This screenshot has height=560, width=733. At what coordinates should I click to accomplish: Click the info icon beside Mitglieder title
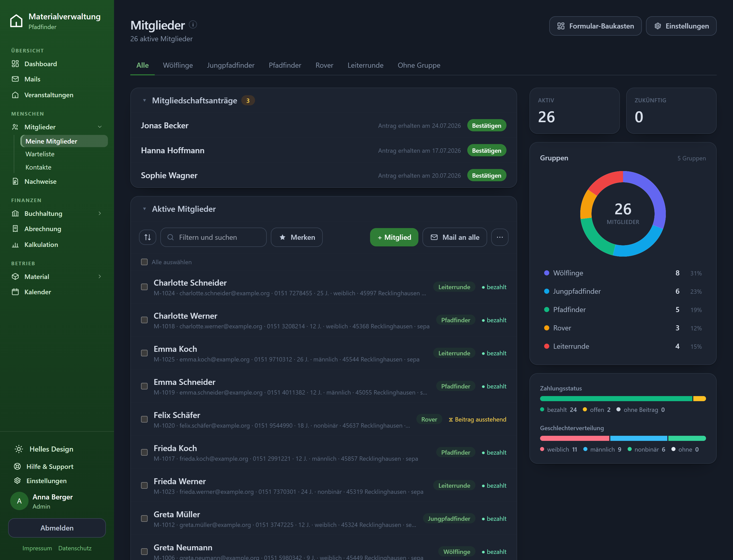click(x=193, y=25)
